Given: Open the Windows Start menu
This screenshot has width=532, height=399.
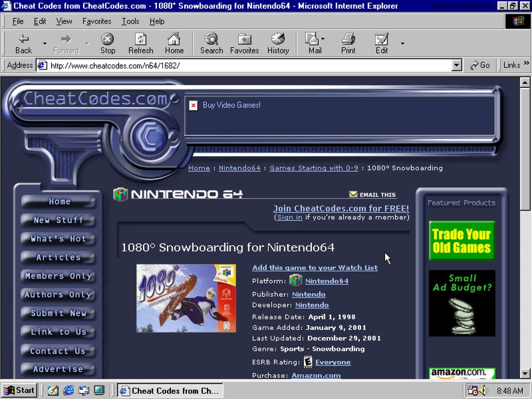Looking at the screenshot, I should point(19,390).
